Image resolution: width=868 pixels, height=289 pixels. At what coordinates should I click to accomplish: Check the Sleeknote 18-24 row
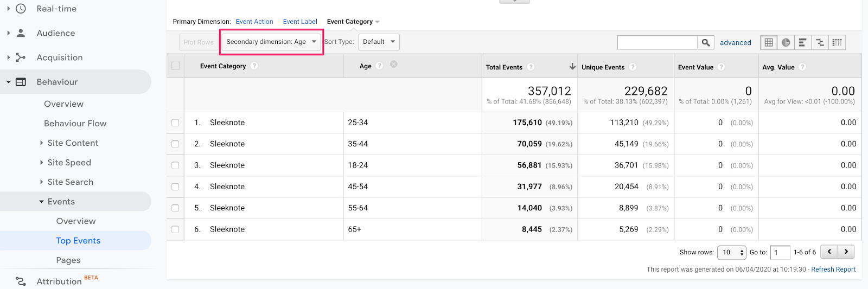175,165
